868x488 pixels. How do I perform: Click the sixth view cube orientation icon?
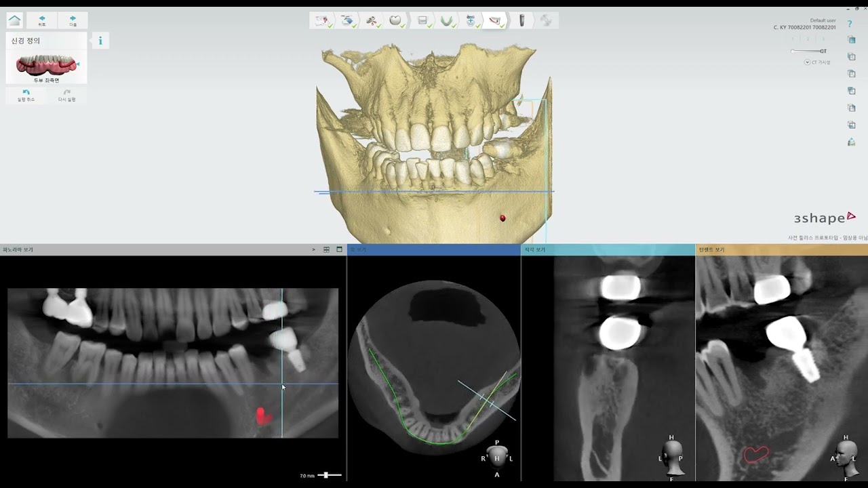(852, 125)
